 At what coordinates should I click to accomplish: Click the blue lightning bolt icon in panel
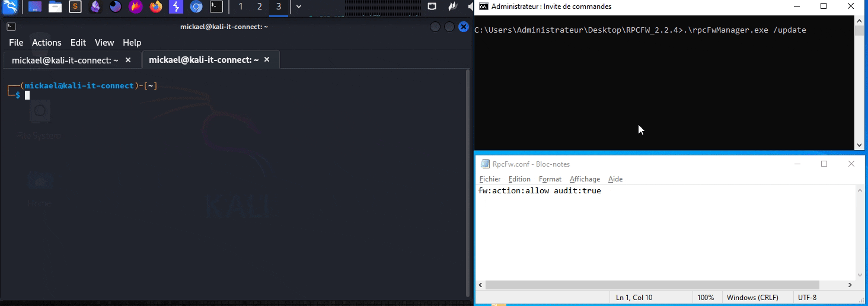[x=176, y=7]
